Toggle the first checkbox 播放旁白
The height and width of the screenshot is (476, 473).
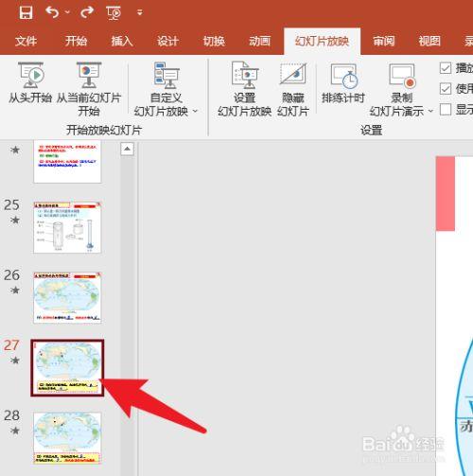pyautogui.click(x=446, y=68)
